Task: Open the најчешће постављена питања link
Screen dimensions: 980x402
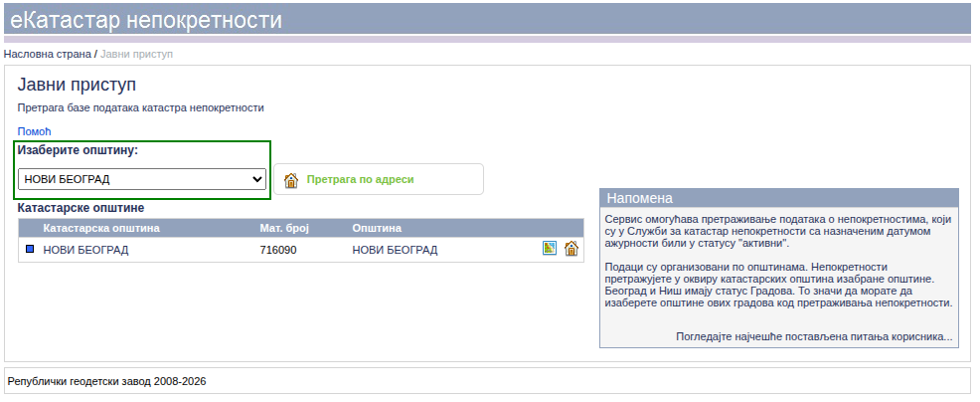Action: pyautogui.click(x=813, y=336)
